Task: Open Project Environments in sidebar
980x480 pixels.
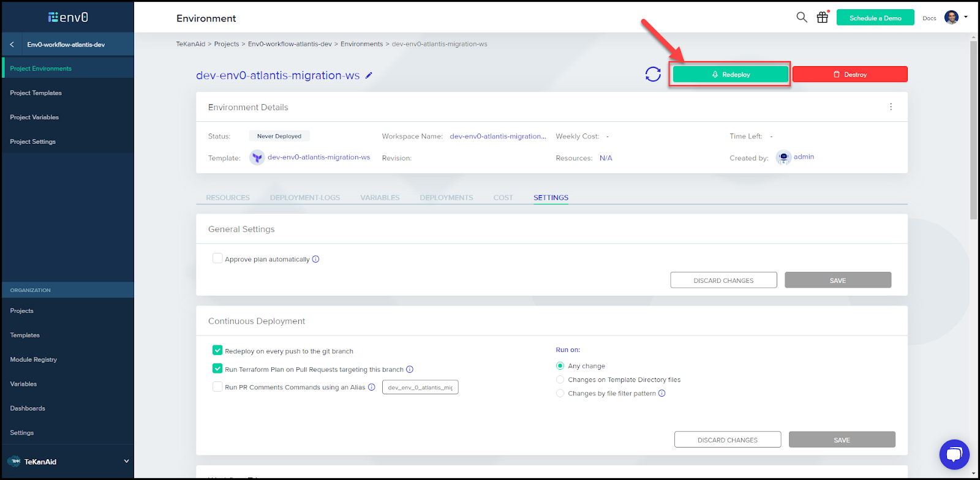Action: pos(68,69)
